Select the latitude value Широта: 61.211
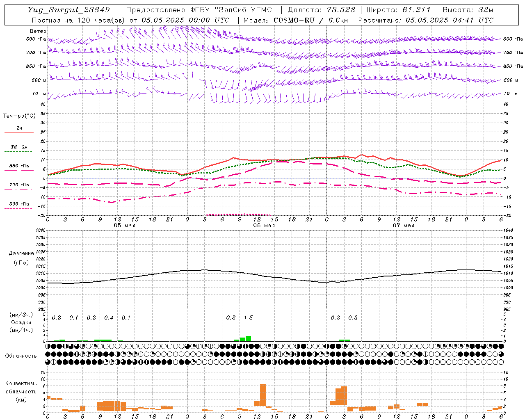525x420 pixels. click(x=398, y=10)
